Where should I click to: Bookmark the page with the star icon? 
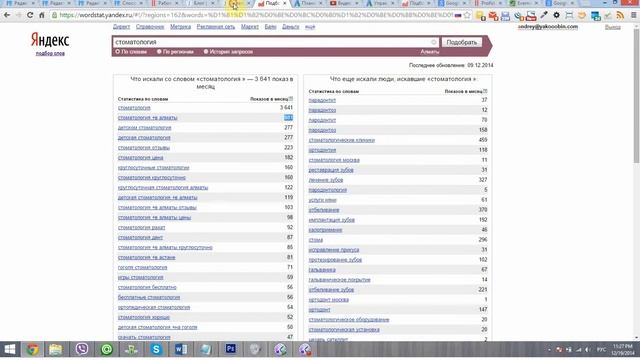[467, 16]
